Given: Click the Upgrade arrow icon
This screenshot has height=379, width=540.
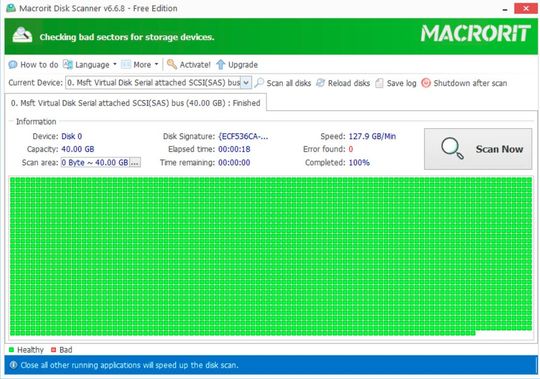Looking at the screenshot, I should (221, 65).
